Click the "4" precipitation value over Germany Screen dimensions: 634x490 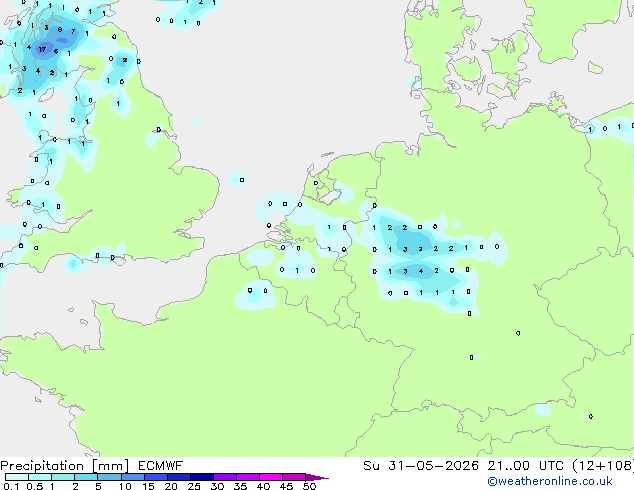click(421, 271)
